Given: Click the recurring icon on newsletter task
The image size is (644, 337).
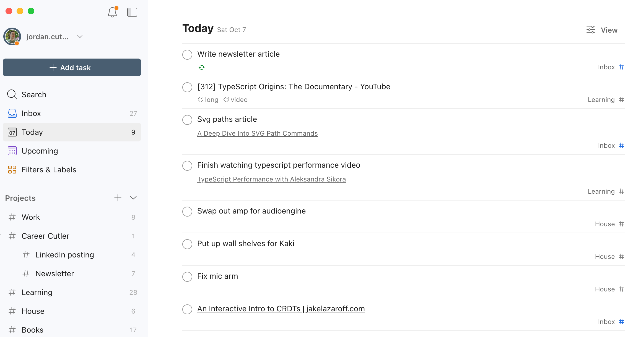Looking at the screenshot, I should point(202,67).
